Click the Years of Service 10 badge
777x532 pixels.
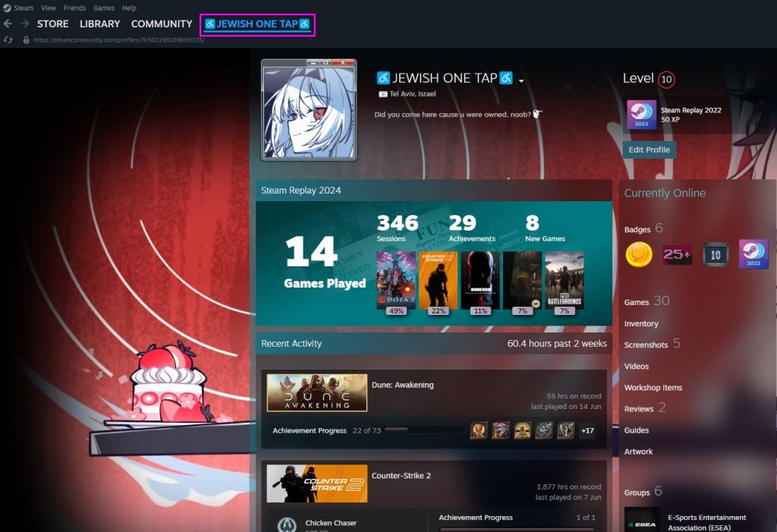tap(716, 254)
